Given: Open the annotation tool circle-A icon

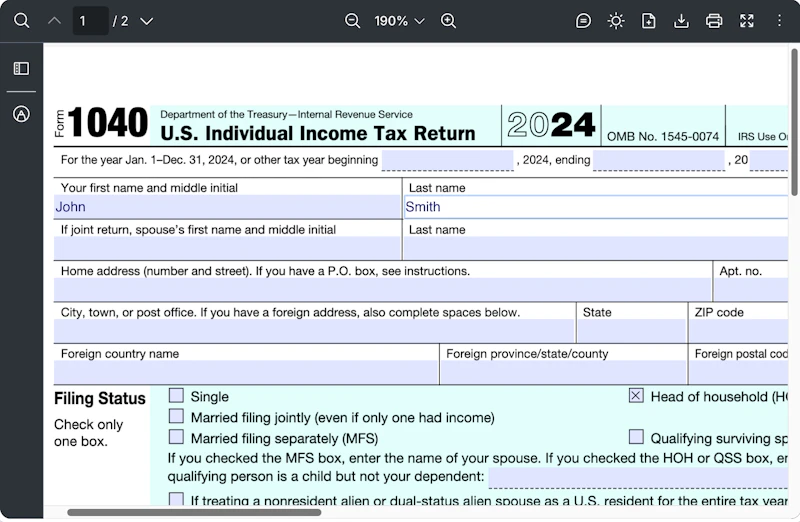Looking at the screenshot, I should [21, 114].
